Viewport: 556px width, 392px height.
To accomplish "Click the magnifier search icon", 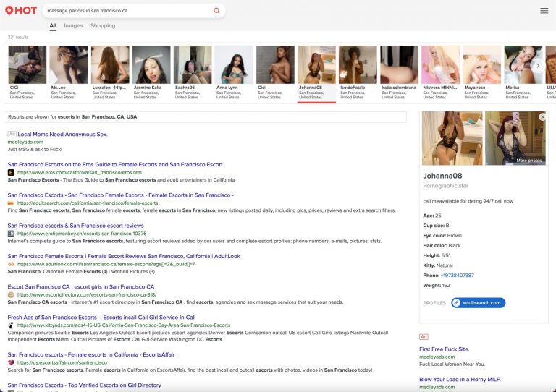I will click(x=216, y=11).
